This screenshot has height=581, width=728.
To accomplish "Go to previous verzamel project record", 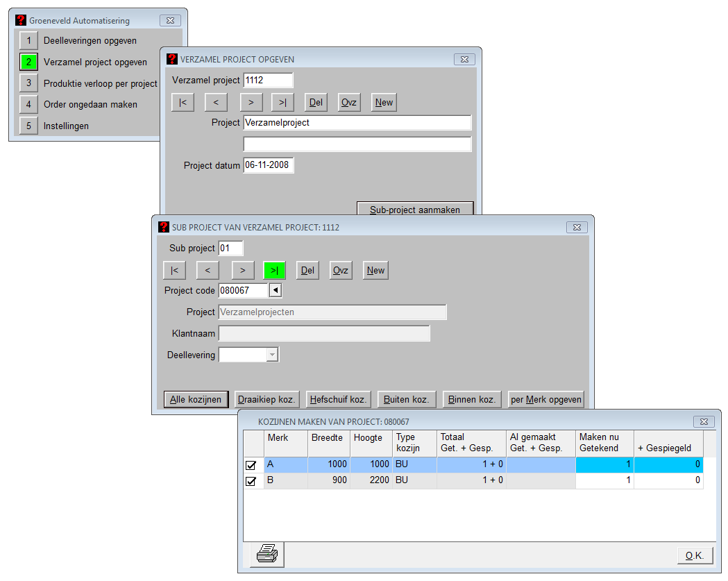I will pos(216,103).
